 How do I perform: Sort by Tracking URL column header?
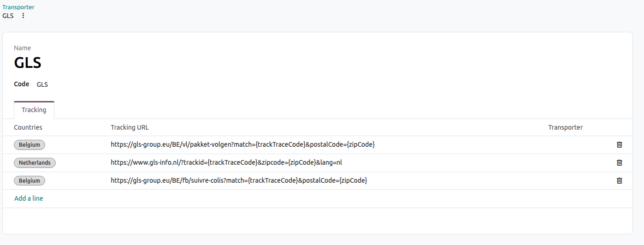[130, 127]
